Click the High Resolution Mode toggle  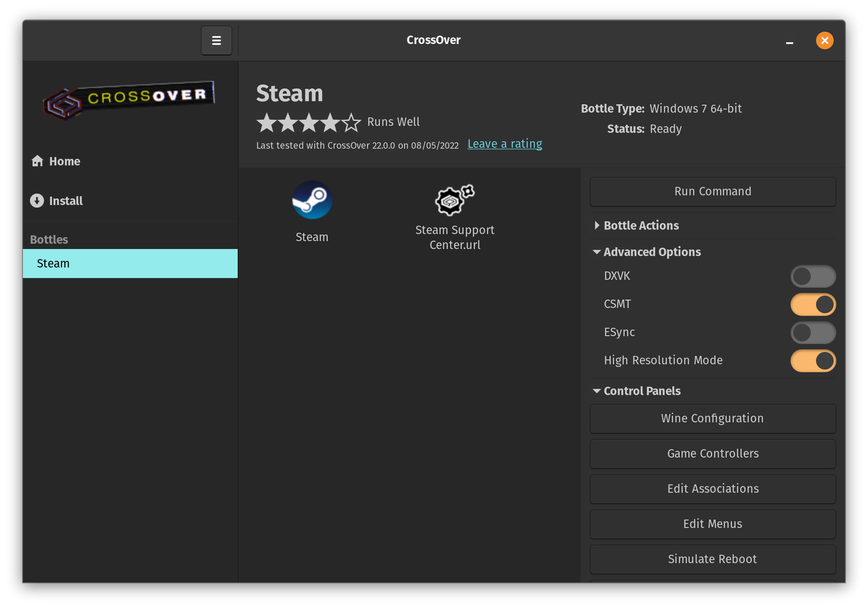coord(813,359)
